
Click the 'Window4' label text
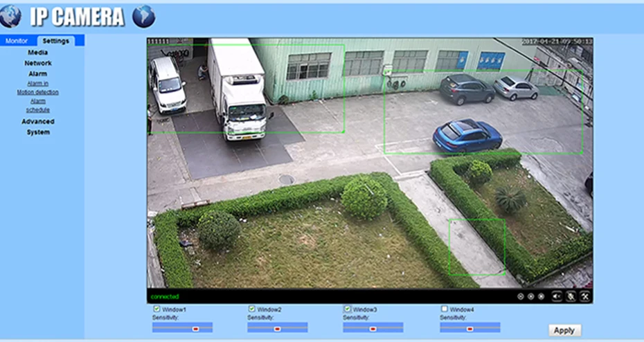462,309
